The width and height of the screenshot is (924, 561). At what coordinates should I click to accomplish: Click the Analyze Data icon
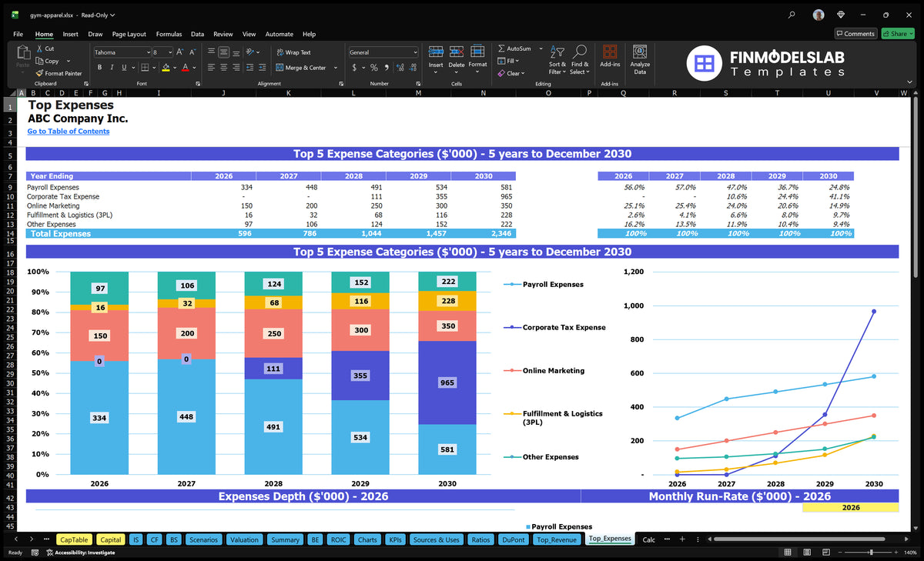(x=640, y=52)
